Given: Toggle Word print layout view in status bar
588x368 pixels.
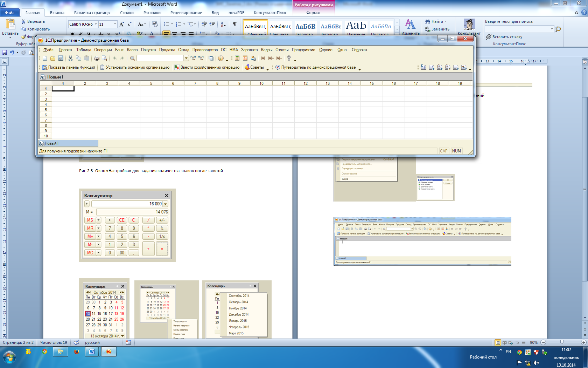Looking at the screenshot, I should pyautogui.click(x=498, y=342).
